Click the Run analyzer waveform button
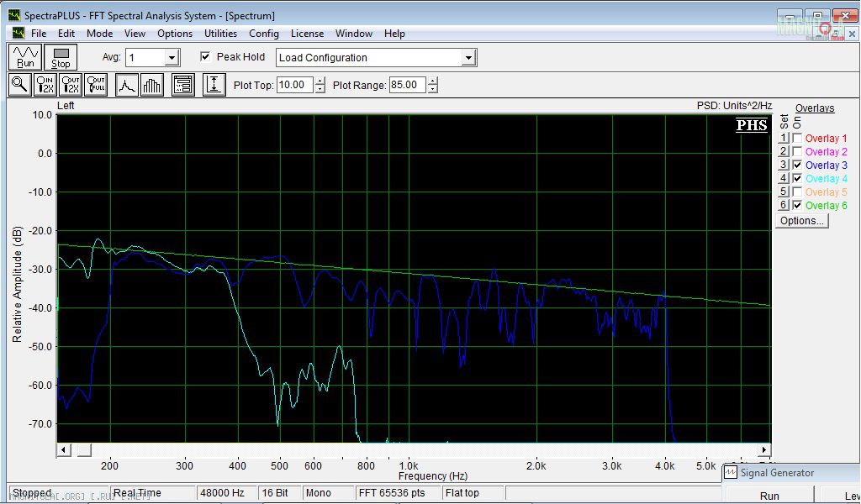 (25, 57)
